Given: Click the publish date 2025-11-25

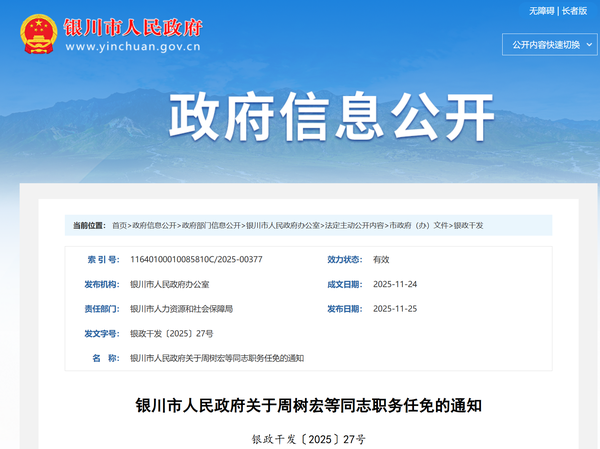Looking at the screenshot, I should pos(395,309).
